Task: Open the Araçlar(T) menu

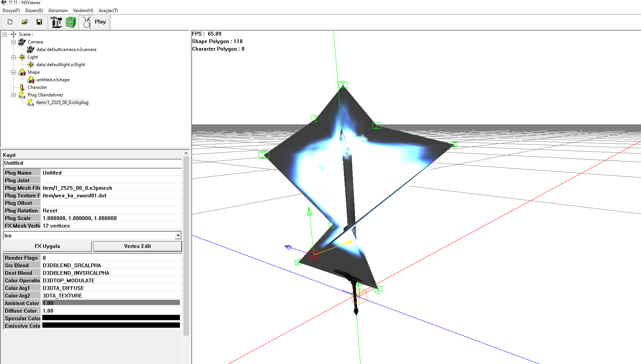Action: (x=108, y=11)
